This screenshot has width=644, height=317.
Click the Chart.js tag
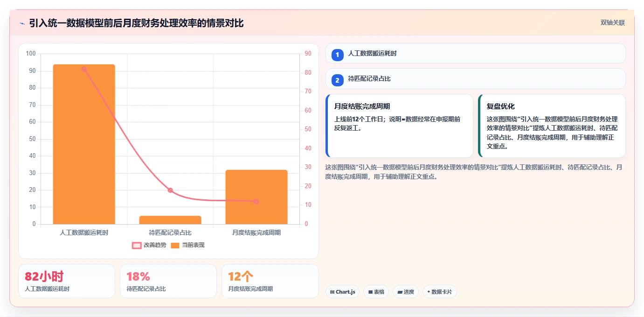coord(342,292)
